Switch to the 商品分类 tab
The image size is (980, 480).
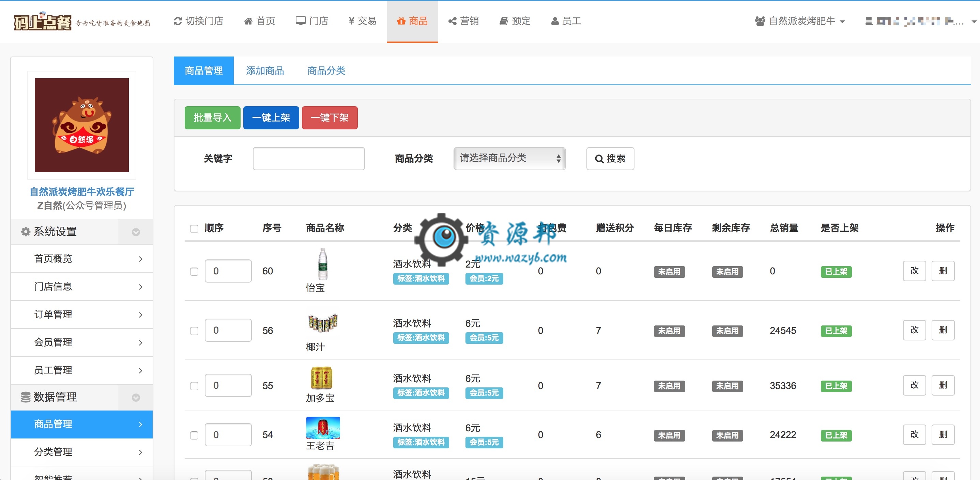click(326, 71)
